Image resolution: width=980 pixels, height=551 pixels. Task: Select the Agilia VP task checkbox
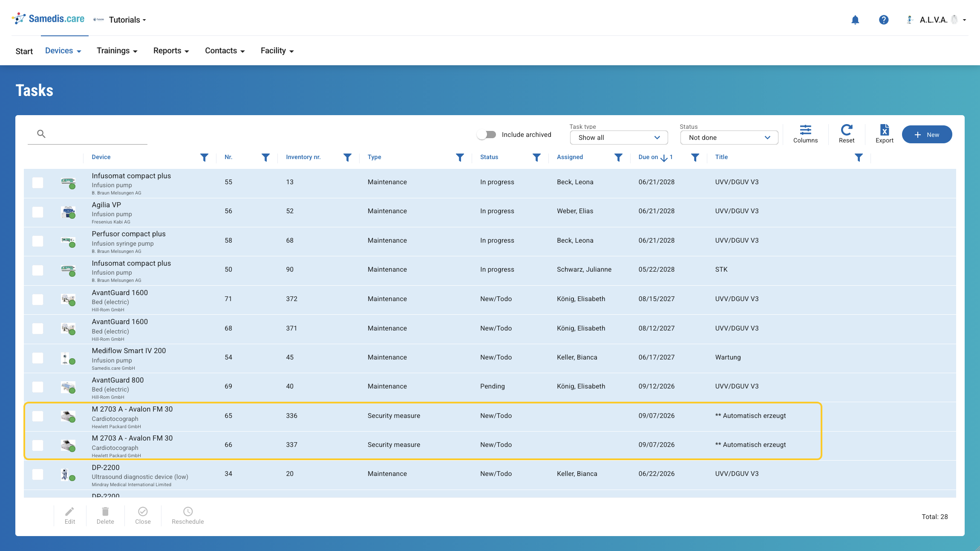37,212
